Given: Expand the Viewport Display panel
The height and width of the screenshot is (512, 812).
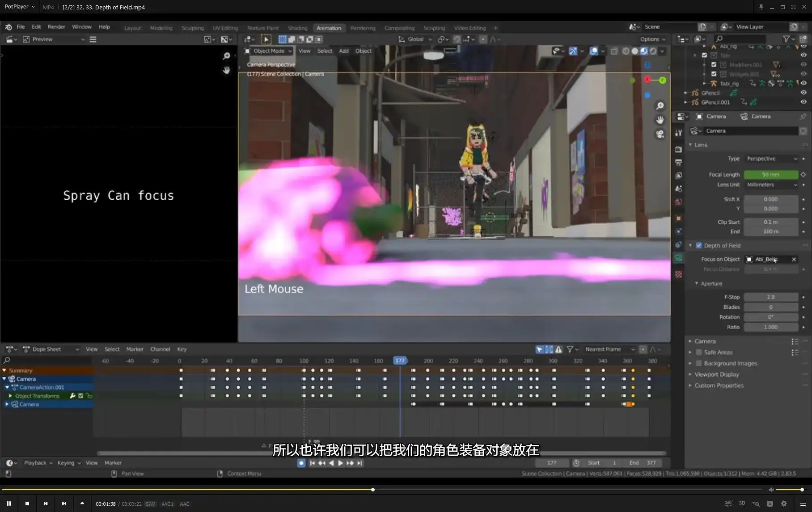Looking at the screenshot, I should coord(716,374).
